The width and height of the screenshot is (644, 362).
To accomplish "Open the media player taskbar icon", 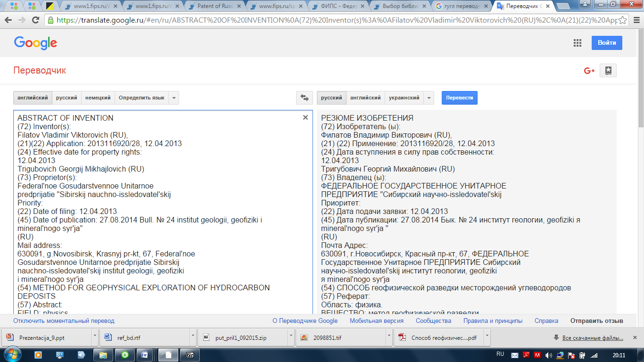I will click(x=39, y=355).
